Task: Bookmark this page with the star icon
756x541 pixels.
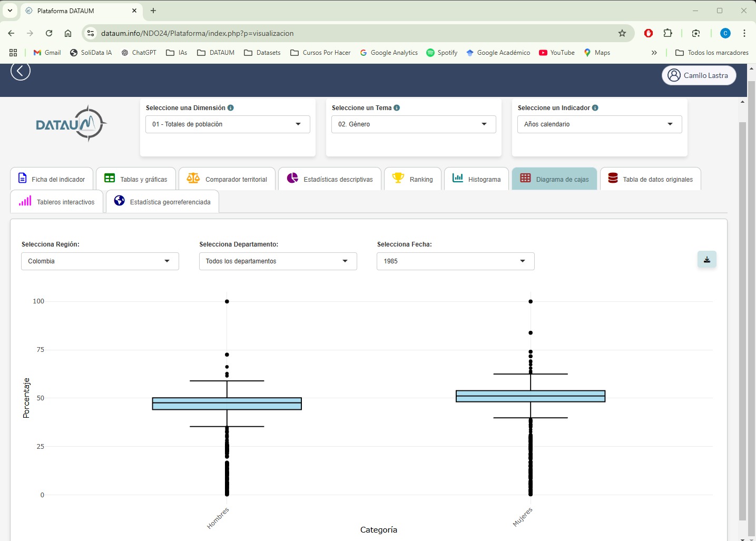Action: (622, 33)
